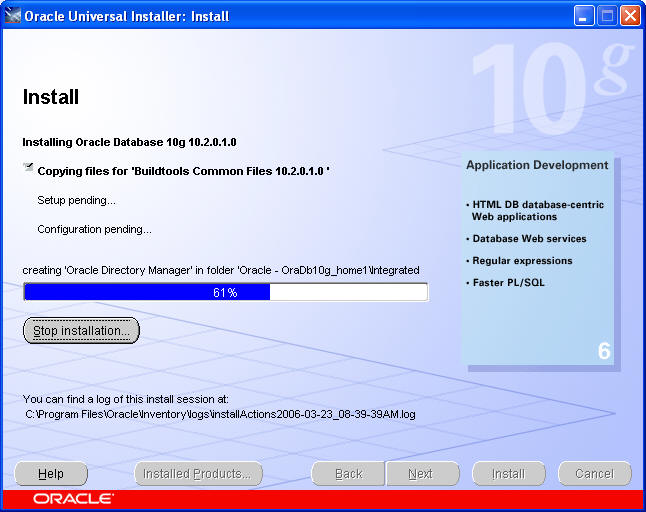The height and width of the screenshot is (512, 646).
Task: Select the 'Database Web services' bullet text
Action: pos(529,239)
